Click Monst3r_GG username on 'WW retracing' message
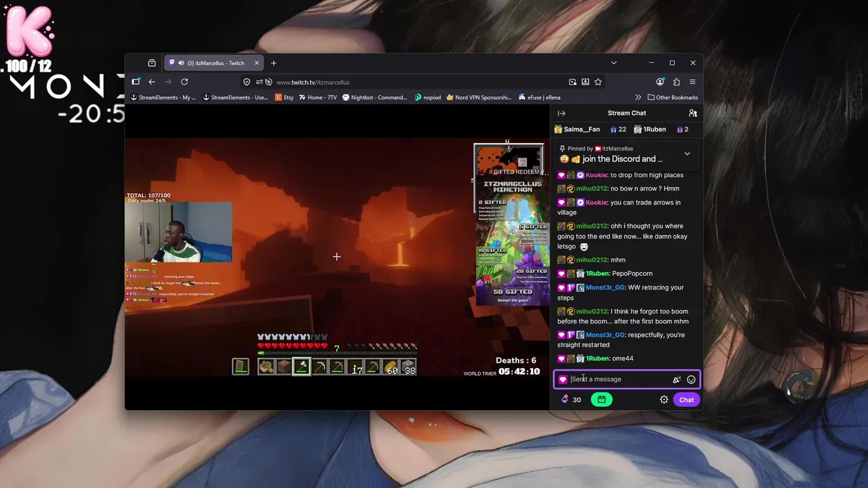 605,287
